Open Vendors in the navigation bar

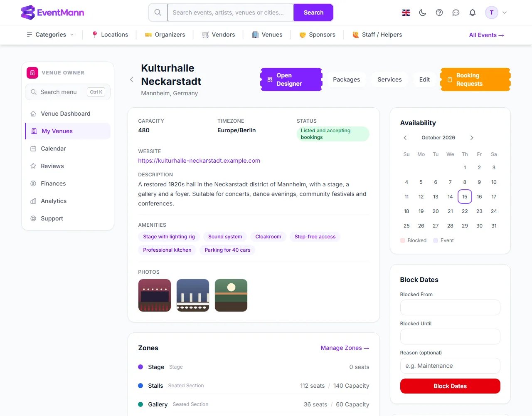219,35
